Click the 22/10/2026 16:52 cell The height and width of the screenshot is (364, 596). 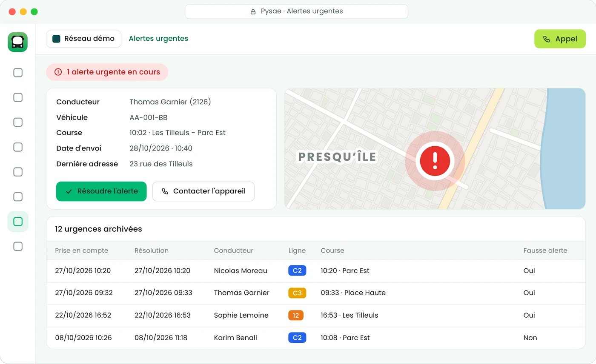(x=83, y=315)
